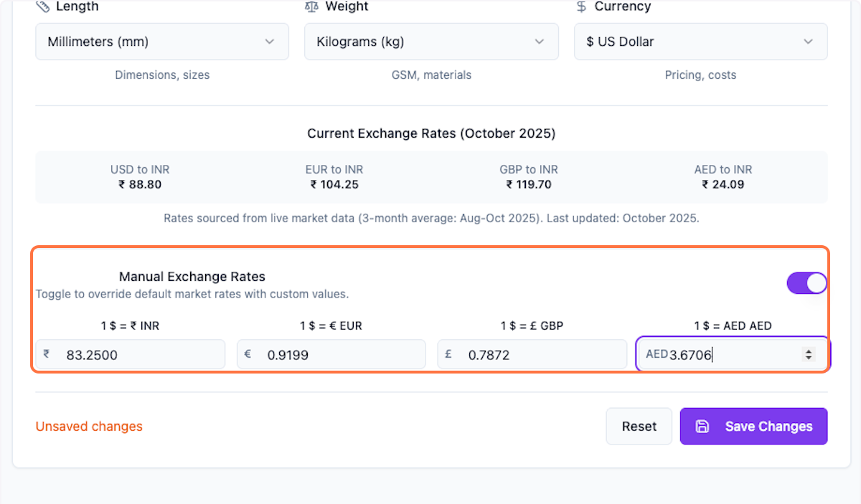Increase AED rate with the up stepper arrow
Screen dimensions: 861x504
click(x=809, y=351)
